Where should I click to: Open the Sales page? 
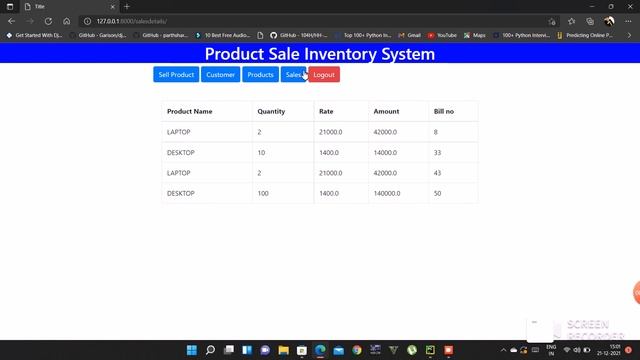point(293,75)
